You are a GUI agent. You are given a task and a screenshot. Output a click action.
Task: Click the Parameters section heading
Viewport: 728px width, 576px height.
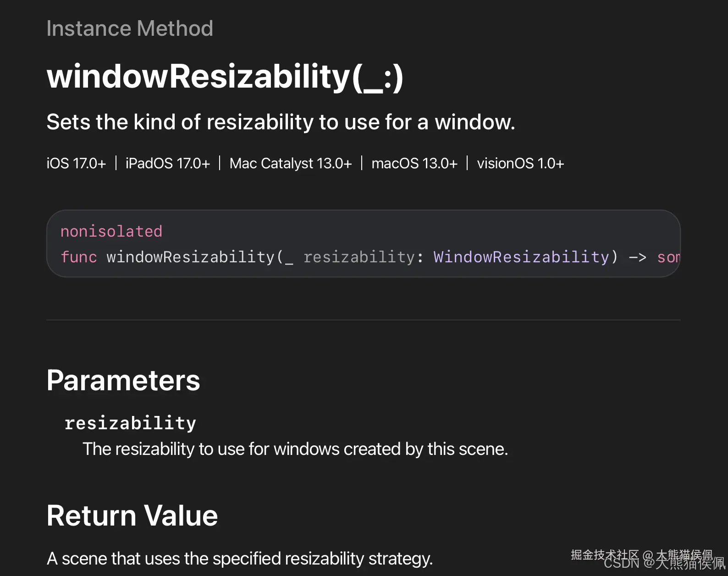click(x=123, y=380)
